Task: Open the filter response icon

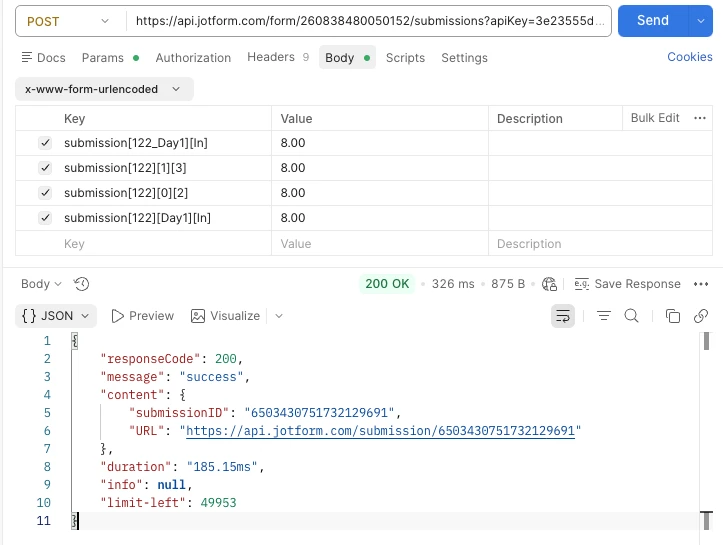Action: click(x=604, y=316)
